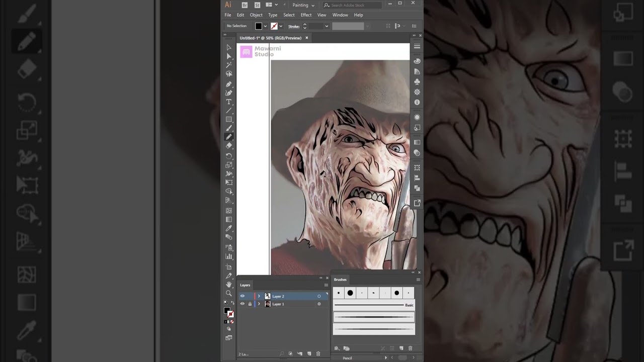Select the Line Segment tool
Viewport: 644px width, 362px height.
click(x=229, y=111)
